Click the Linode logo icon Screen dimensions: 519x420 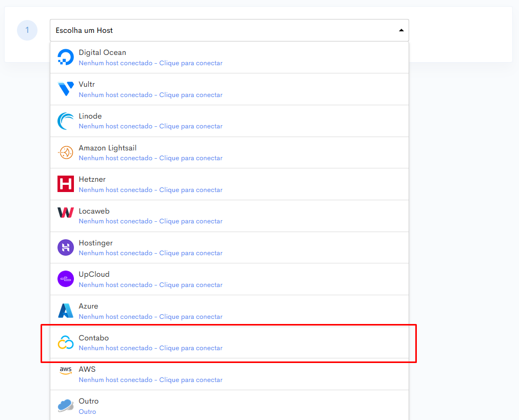66,121
